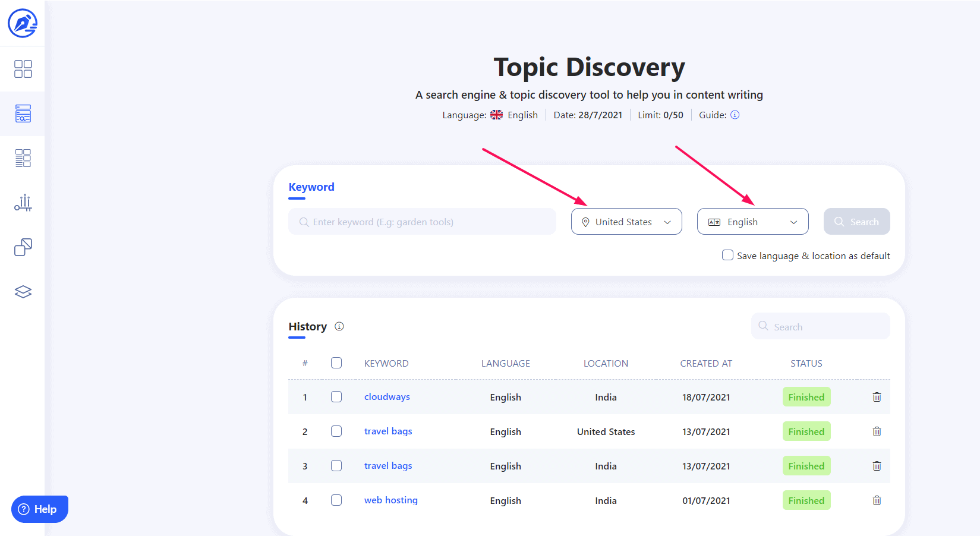Sort by the CREATED AT column header
Image resolution: width=980 pixels, height=536 pixels.
click(x=706, y=363)
